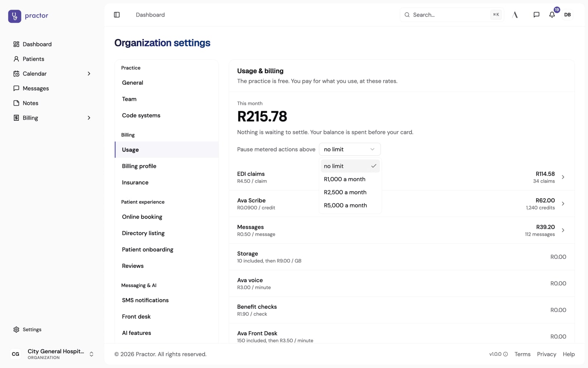Click the Patients person icon
Screen dimensions: 588x368
click(16, 59)
